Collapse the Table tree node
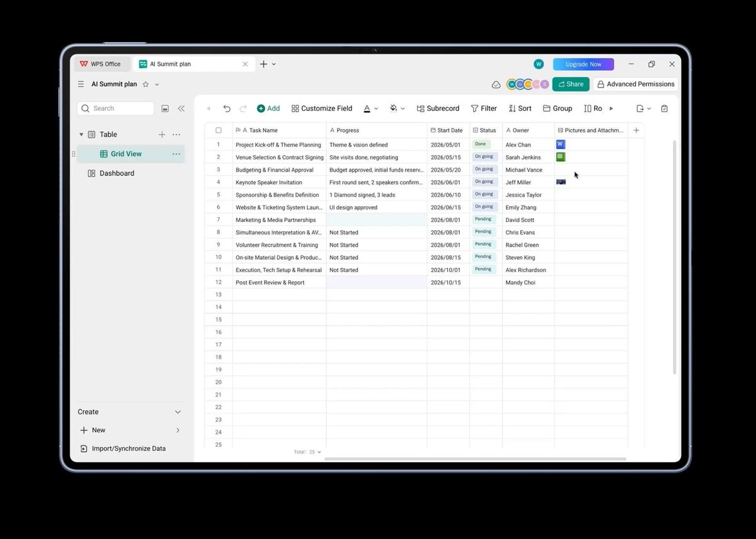The height and width of the screenshot is (539, 756). (x=81, y=134)
